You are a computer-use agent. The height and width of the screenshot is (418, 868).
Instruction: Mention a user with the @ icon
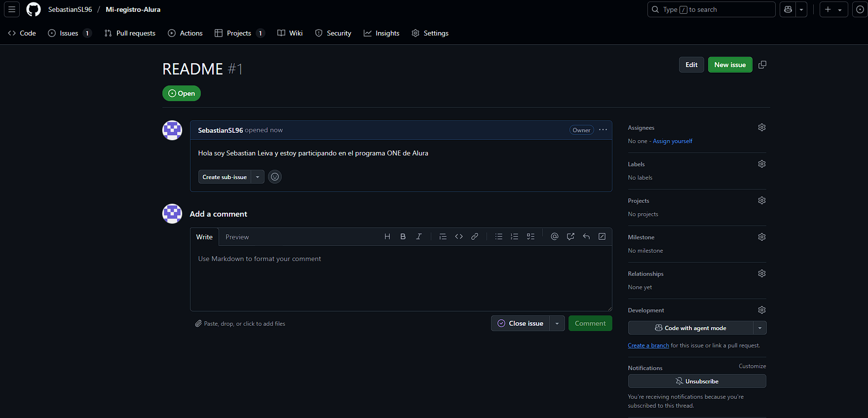(x=555, y=236)
